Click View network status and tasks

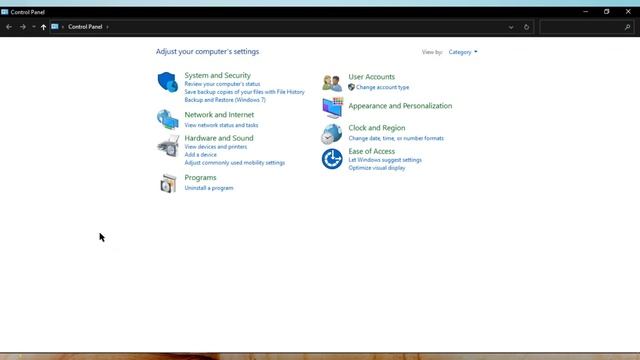[x=221, y=125]
